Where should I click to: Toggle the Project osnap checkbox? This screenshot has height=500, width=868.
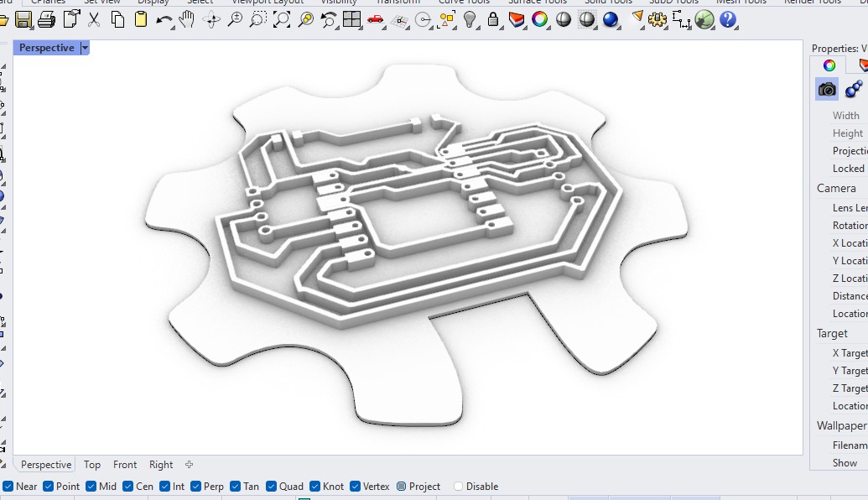click(x=402, y=486)
